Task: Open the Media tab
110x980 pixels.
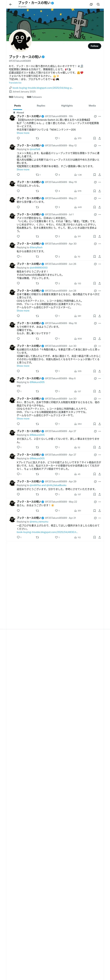Action: pyautogui.click(x=92, y=106)
